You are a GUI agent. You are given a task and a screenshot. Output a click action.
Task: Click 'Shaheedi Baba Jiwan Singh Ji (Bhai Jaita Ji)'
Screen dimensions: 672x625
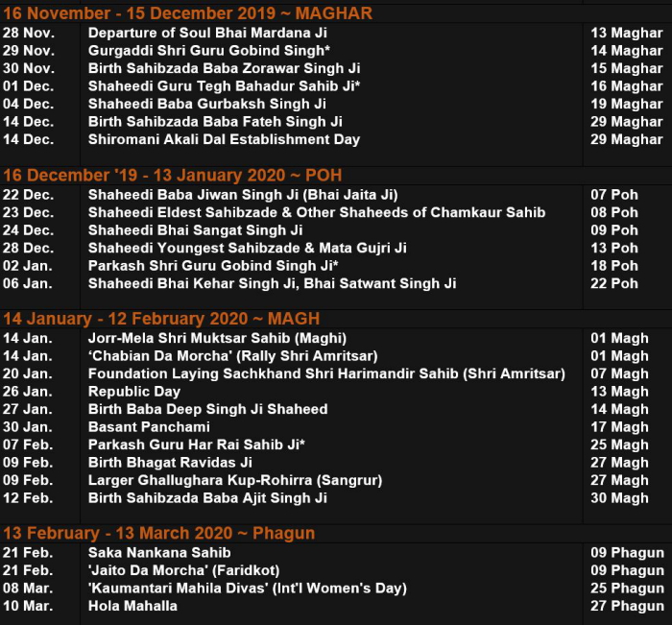coord(243,195)
